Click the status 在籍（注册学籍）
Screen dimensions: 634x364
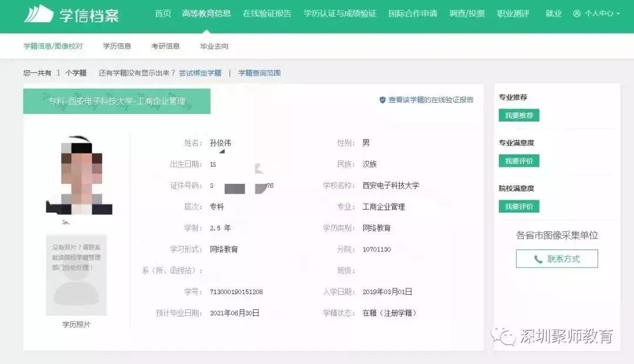389,313
